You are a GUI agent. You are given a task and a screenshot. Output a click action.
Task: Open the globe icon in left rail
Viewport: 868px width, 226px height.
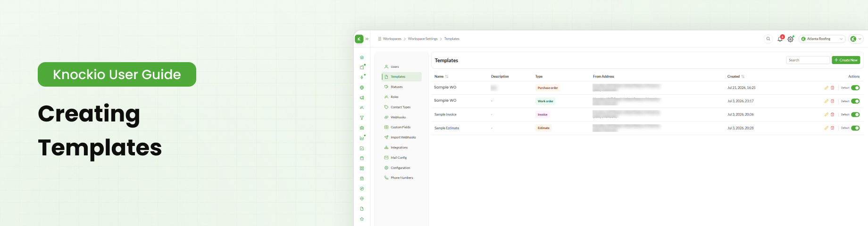tap(362, 88)
